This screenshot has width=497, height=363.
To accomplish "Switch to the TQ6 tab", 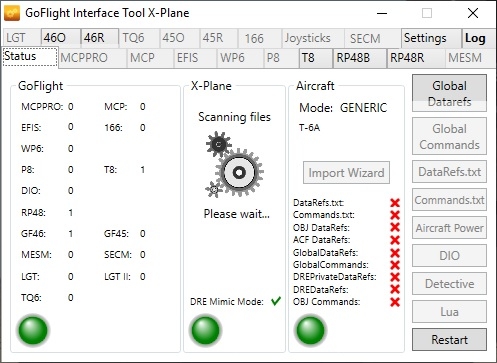I will pos(139,38).
